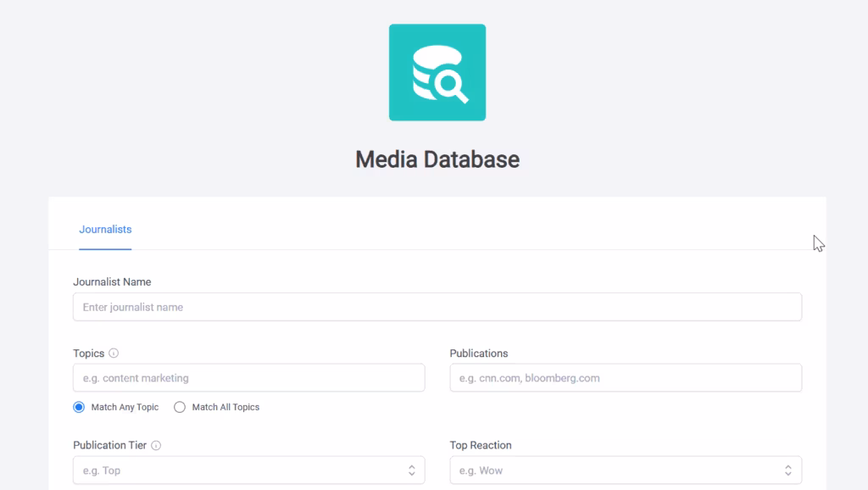Click the Topics input field
Image resolution: width=868 pixels, height=490 pixels.
(x=248, y=377)
